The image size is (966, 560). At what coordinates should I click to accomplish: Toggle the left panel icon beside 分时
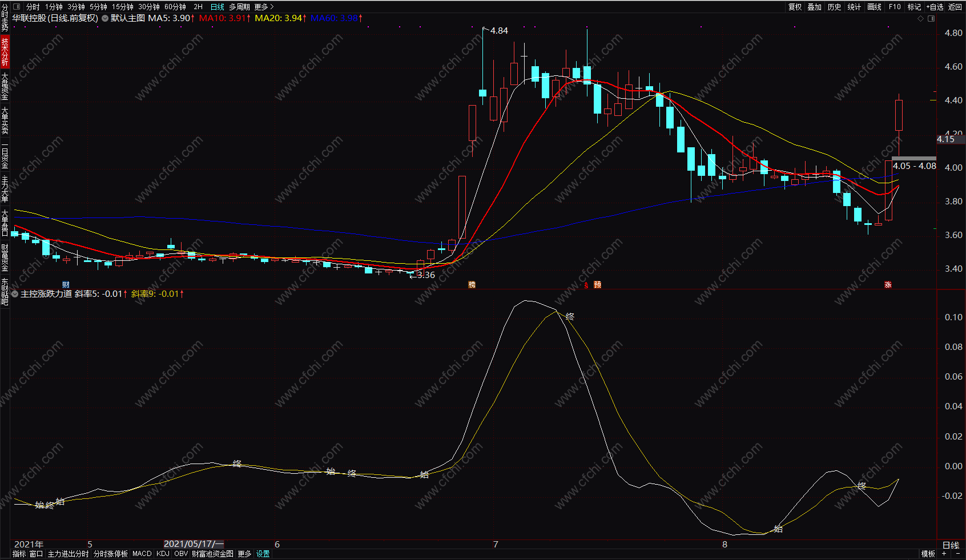tap(17, 7)
